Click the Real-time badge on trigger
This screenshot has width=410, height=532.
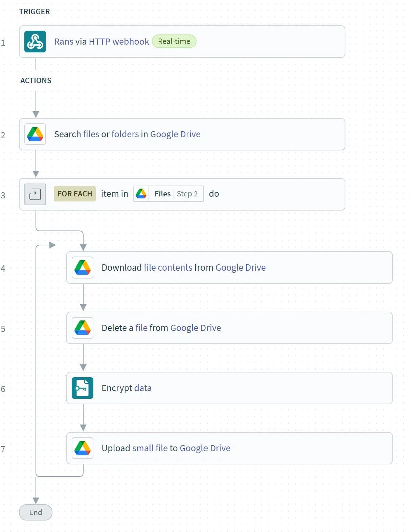[174, 41]
